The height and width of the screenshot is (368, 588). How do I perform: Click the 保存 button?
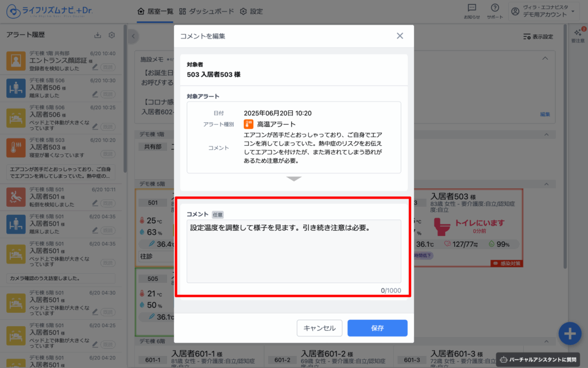coord(377,328)
